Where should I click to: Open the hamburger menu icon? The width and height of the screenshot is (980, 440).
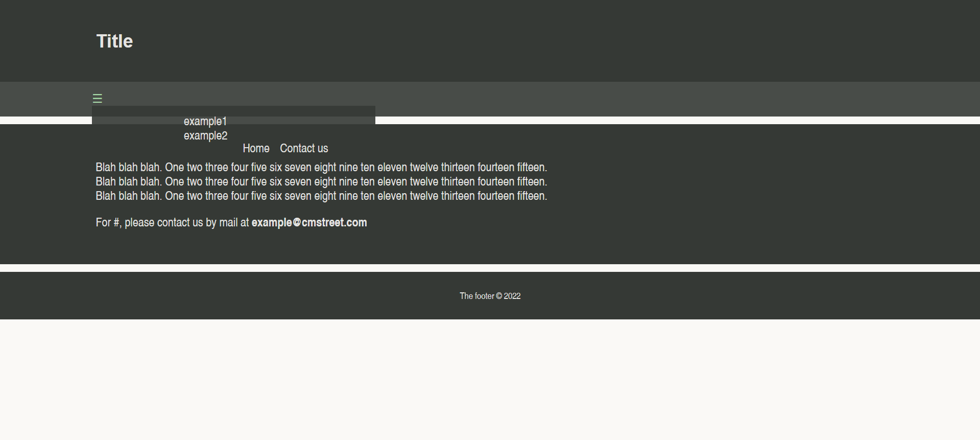pos(97,99)
